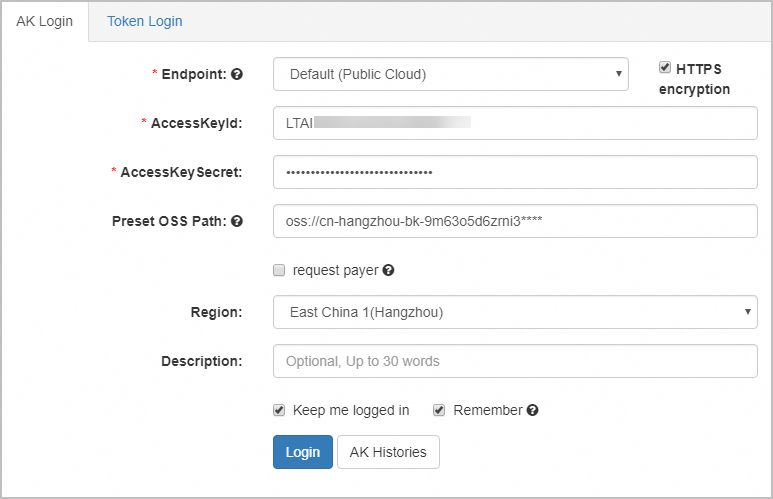Select the AK Login tab
Image resolution: width=773 pixels, height=499 pixels.
tap(44, 21)
